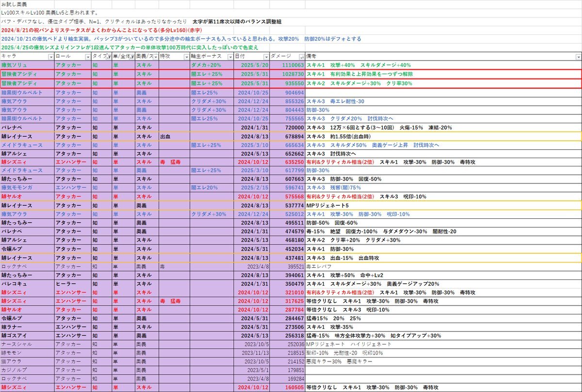Open the 単/全体 column filter dropdown
The width and height of the screenshot is (582, 392).
click(x=132, y=57)
